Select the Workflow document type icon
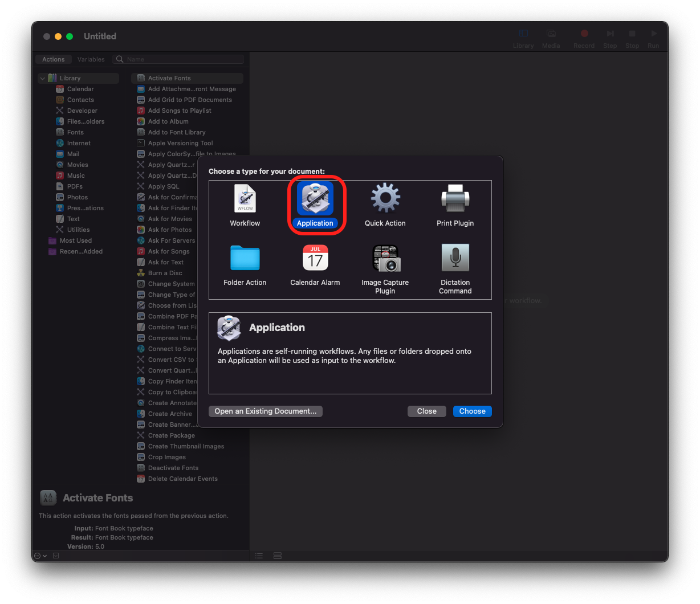The height and width of the screenshot is (604, 700). point(245,198)
